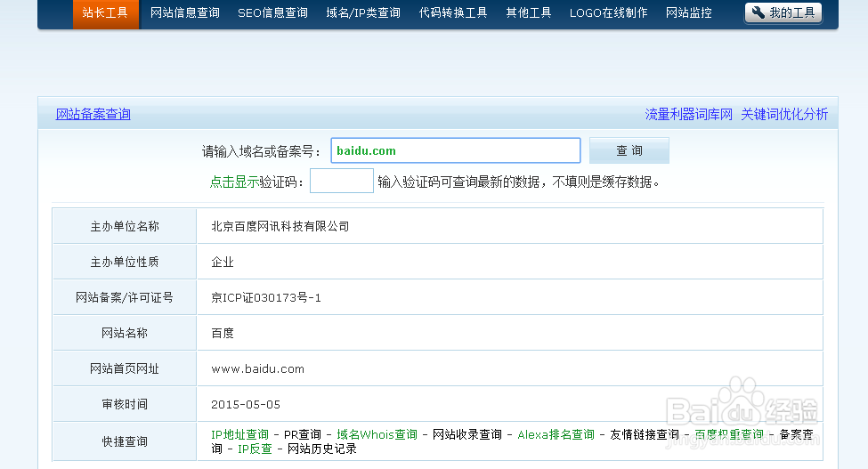This screenshot has height=469, width=868.
Task: Click the 查询 button
Action: pos(629,150)
